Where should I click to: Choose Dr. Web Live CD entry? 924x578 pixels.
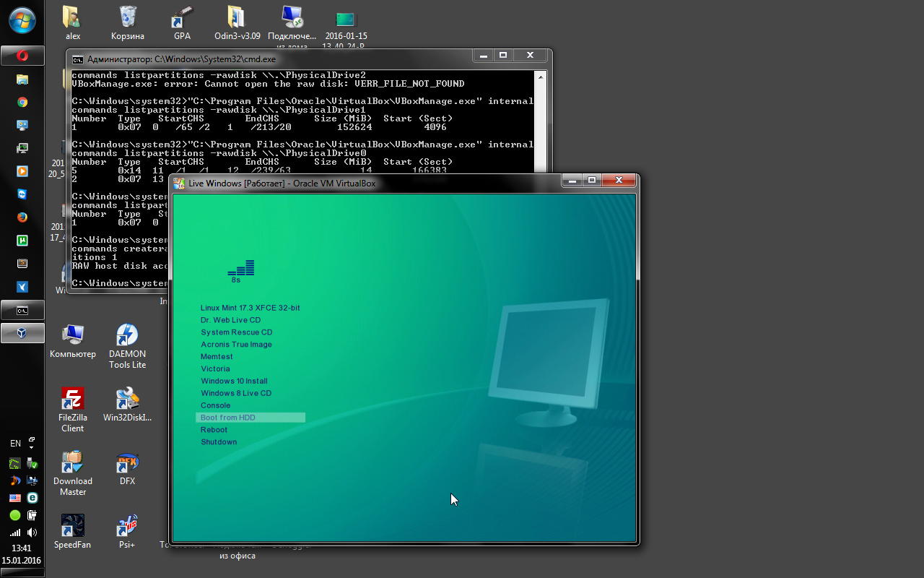[x=230, y=320]
